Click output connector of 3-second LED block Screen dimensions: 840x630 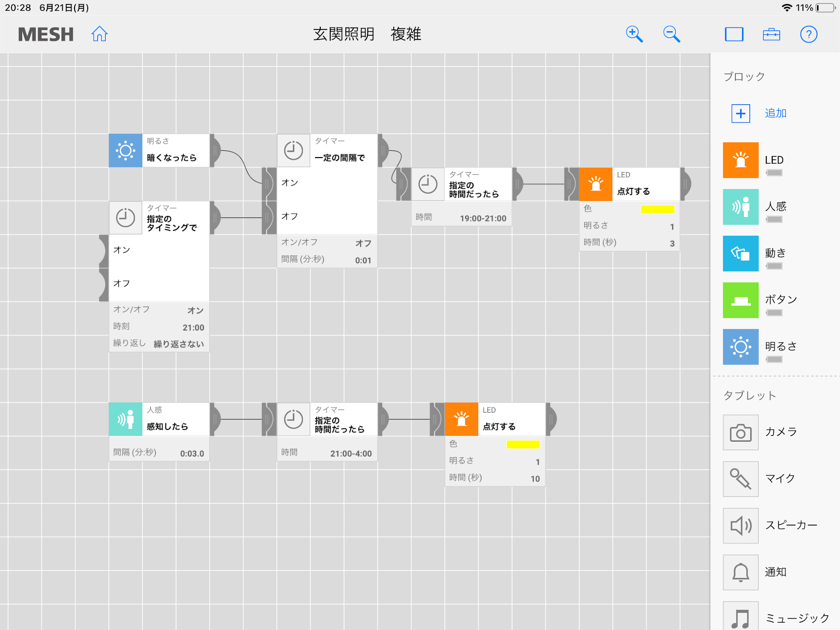pos(686,184)
